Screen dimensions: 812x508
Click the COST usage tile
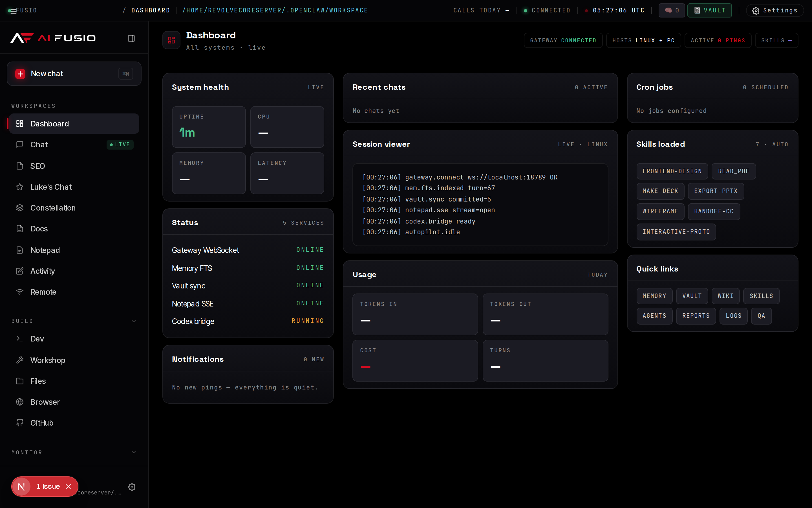(x=415, y=360)
